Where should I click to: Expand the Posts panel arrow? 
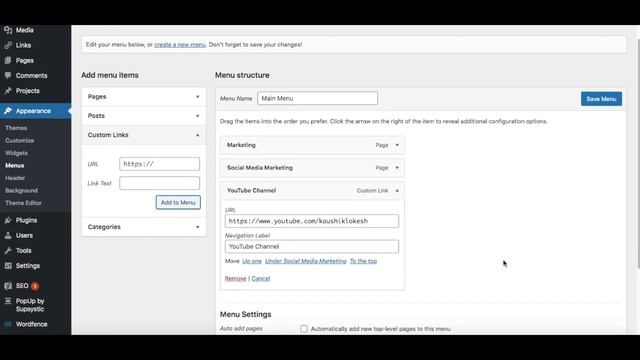click(x=198, y=116)
